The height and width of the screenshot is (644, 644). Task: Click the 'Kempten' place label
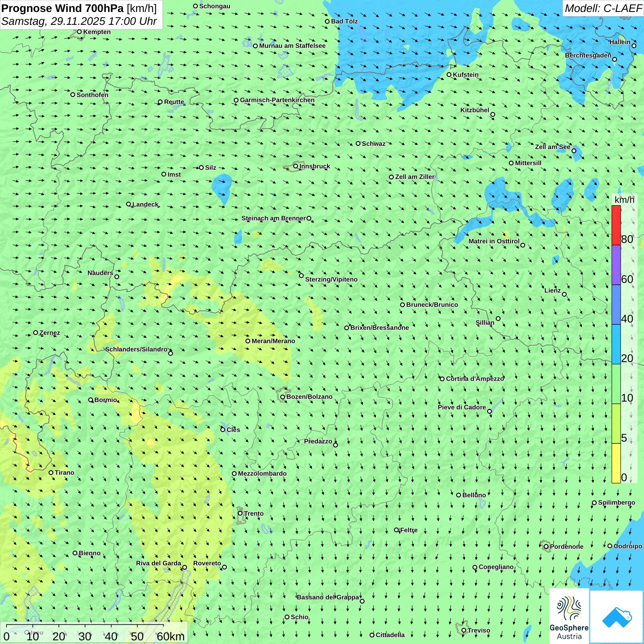(x=97, y=32)
